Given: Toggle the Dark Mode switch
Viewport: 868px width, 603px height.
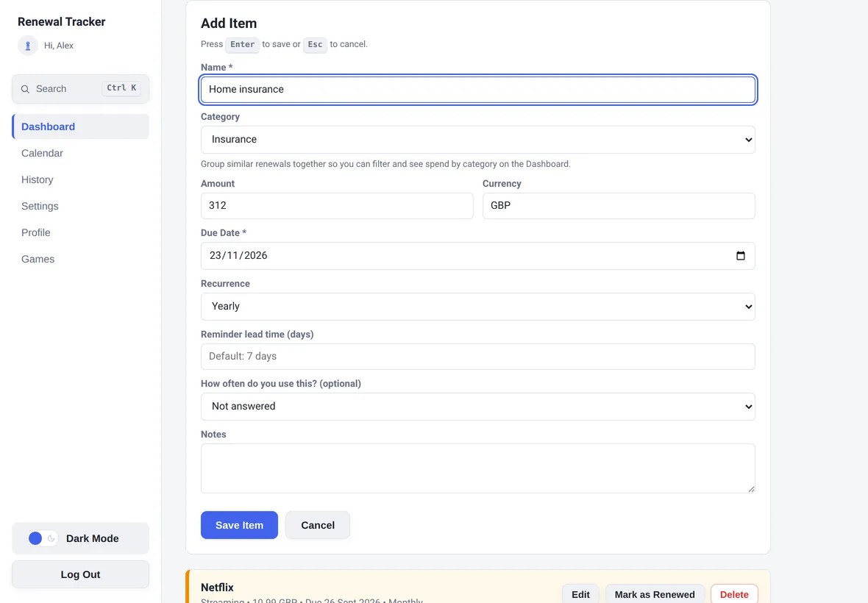Looking at the screenshot, I should (43, 538).
